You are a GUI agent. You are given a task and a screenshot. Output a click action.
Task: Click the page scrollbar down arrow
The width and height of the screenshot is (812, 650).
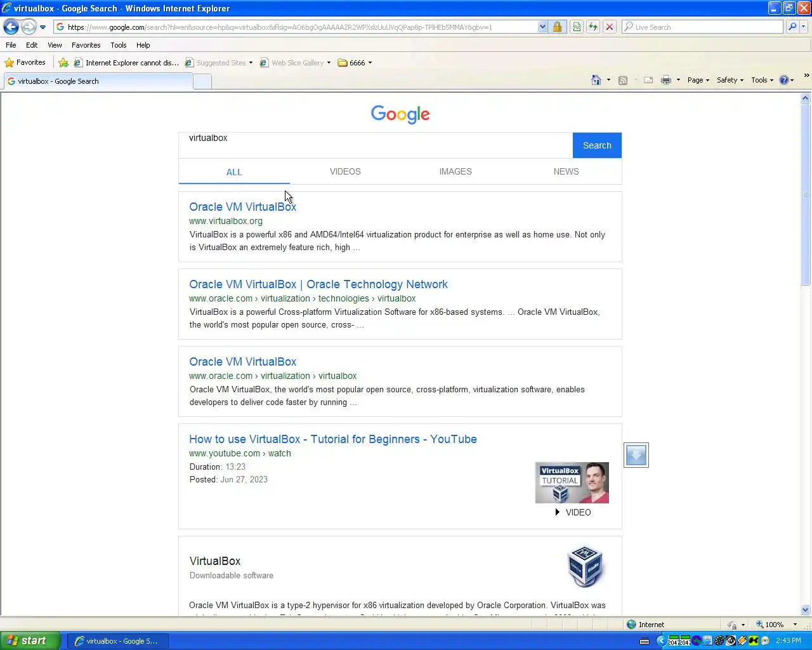click(x=806, y=609)
